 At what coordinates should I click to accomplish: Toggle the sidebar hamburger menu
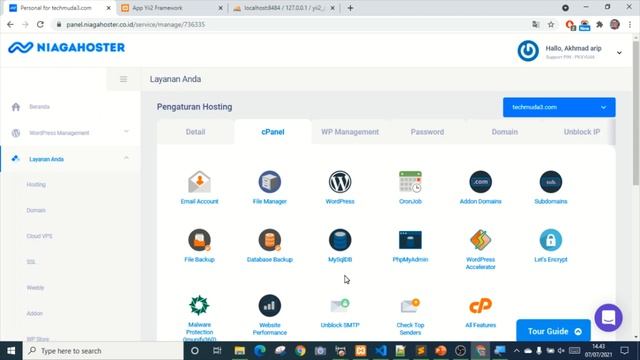click(x=124, y=79)
